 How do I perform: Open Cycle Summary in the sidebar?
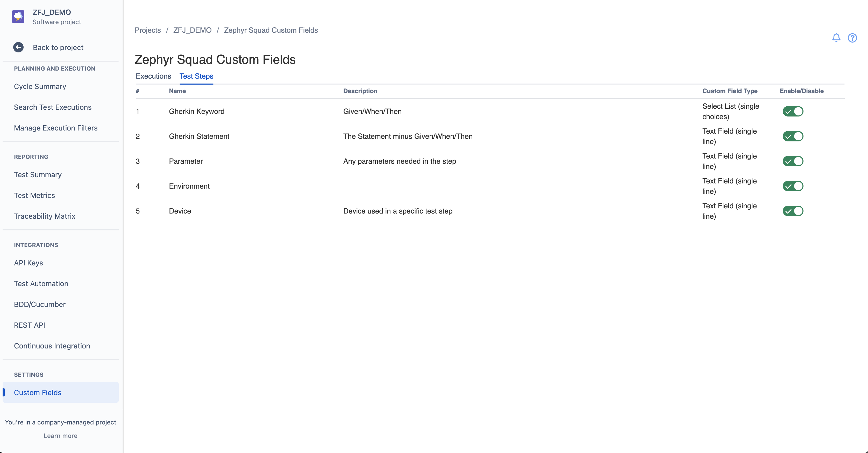click(40, 86)
